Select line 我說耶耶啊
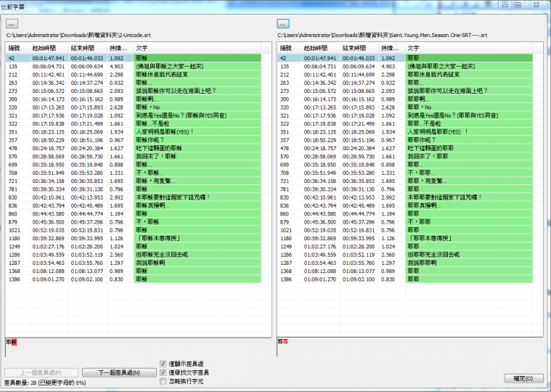 pyautogui.click(x=405, y=263)
